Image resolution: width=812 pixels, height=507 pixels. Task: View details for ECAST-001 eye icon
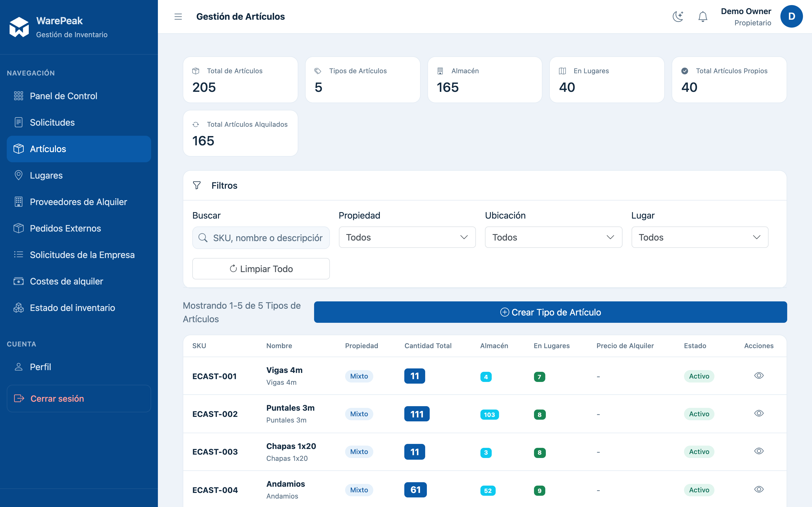coord(759,375)
